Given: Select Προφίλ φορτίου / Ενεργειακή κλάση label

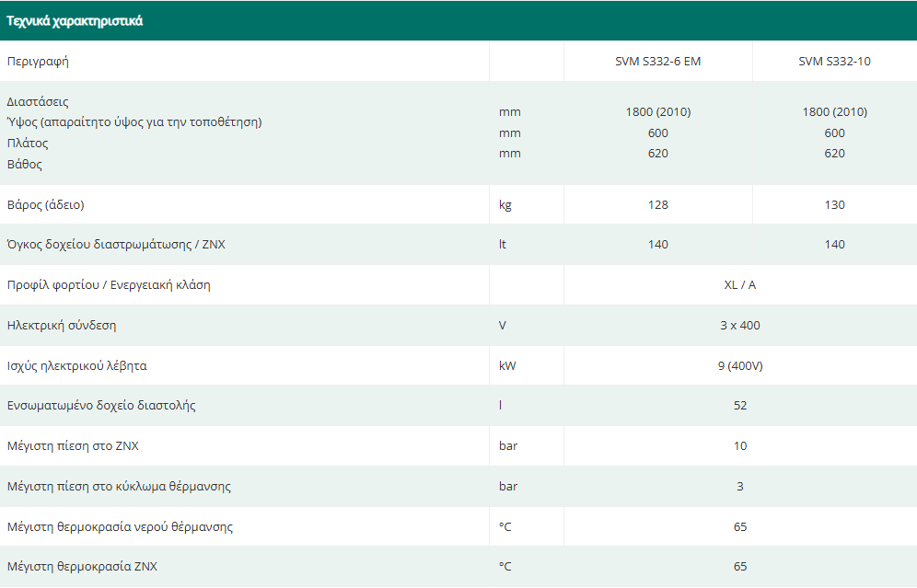Looking at the screenshot, I should 109,285.
